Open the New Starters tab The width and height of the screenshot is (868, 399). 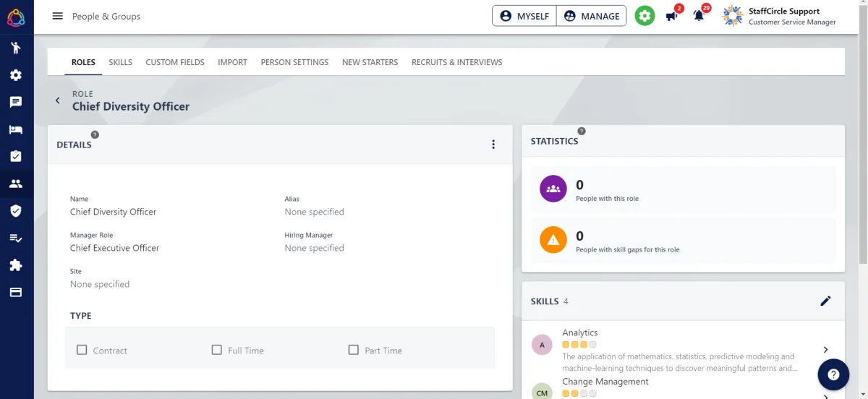tap(370, 62)
